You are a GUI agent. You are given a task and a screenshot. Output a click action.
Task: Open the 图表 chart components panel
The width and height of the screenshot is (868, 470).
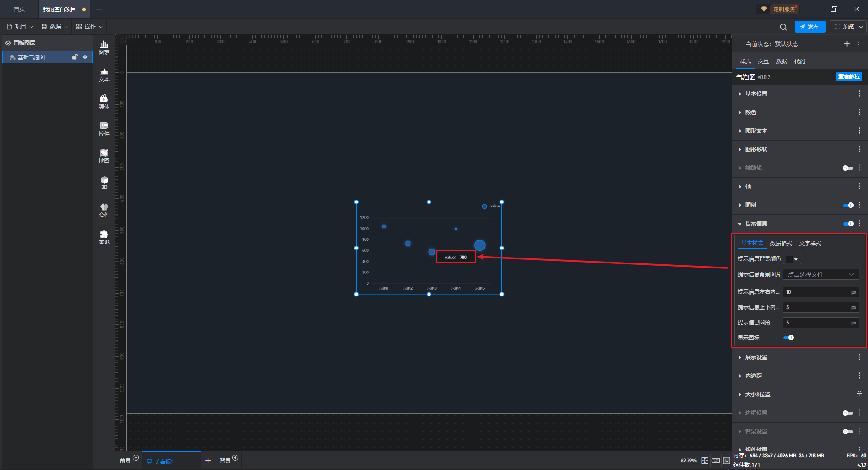(104, 47)
